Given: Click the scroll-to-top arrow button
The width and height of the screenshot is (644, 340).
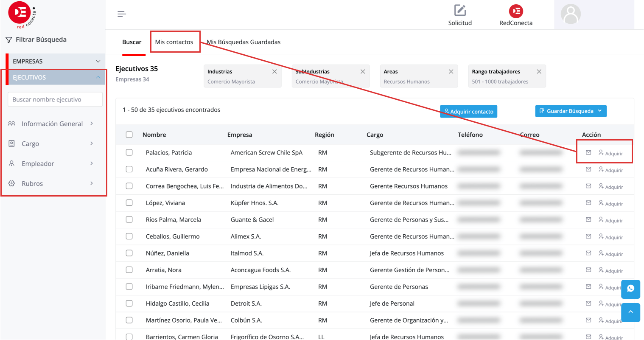Looking at the screenshot, I should (x=630, y=312).
